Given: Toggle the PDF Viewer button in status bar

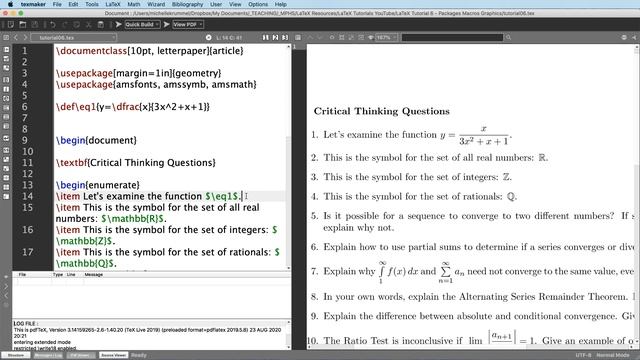Looking at the screenshot, I should coord(81,355).
